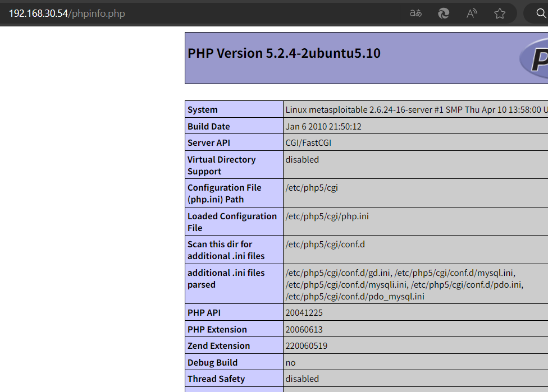This screenshot has width=548, height=392.
Task: Click the 'Loaded Configuration File' label
Action: [x=232, y=222]
